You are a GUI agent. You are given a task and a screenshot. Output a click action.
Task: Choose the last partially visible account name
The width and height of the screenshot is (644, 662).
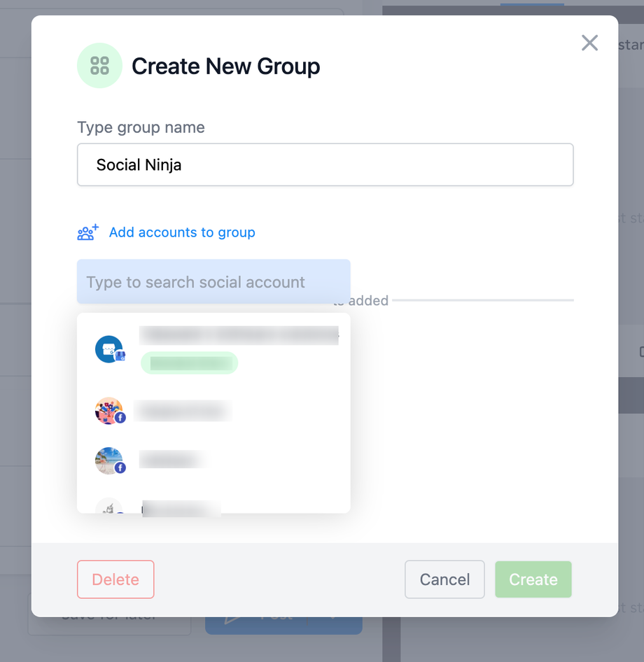coord(181,507)
